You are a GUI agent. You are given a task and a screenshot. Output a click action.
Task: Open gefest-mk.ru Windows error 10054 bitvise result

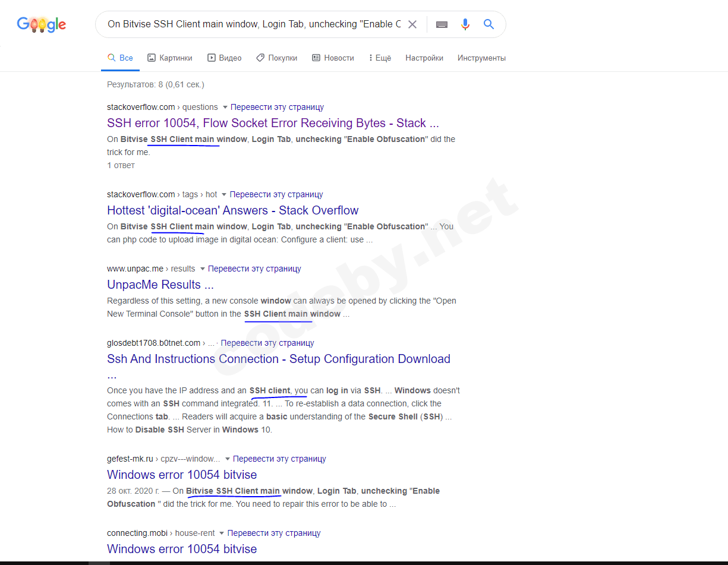click(182, 475)
